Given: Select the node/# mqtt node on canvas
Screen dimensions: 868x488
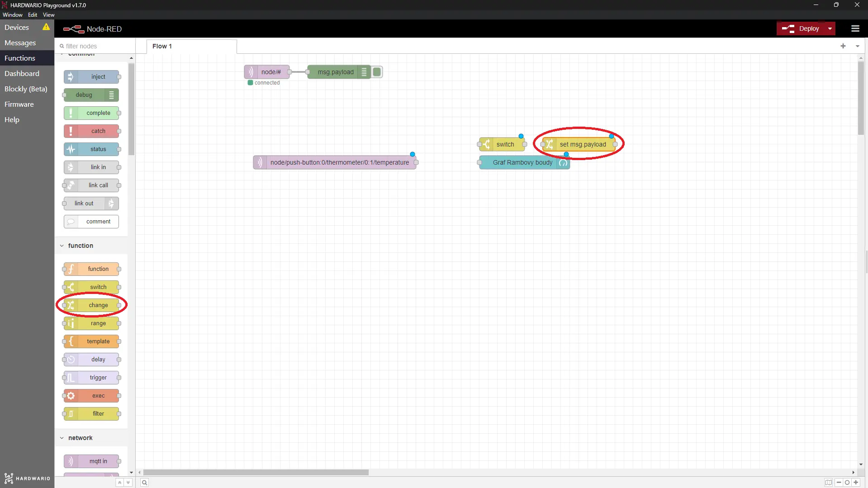Looking at the screenshot, I should (x=267, y=72).
